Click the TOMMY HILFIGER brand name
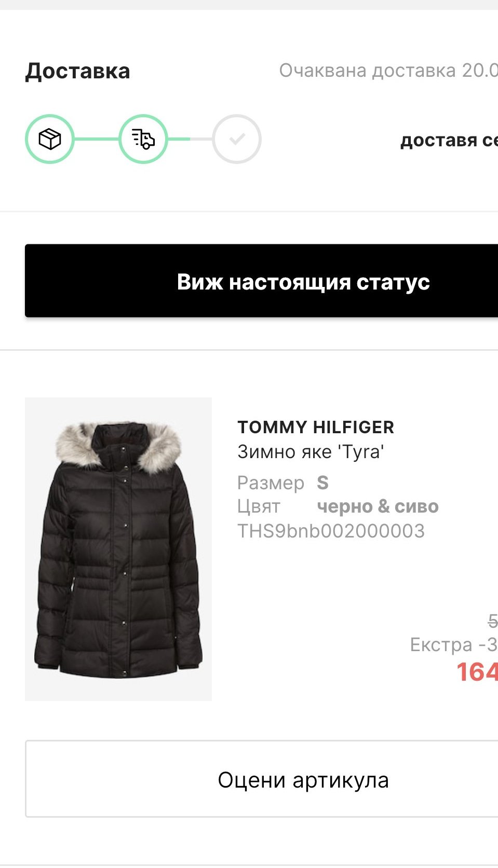The height and width of the screenshot is (868, 498). [316, 428]
